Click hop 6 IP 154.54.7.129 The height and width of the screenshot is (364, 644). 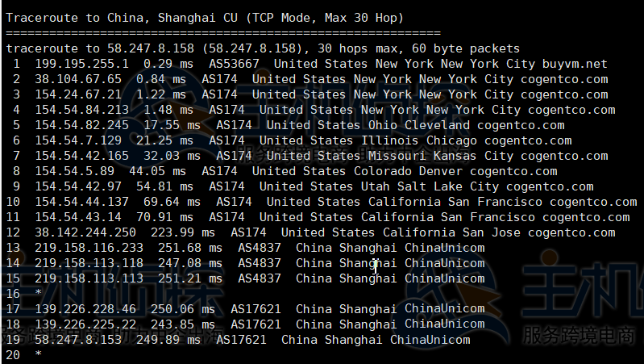pos(78,140)
